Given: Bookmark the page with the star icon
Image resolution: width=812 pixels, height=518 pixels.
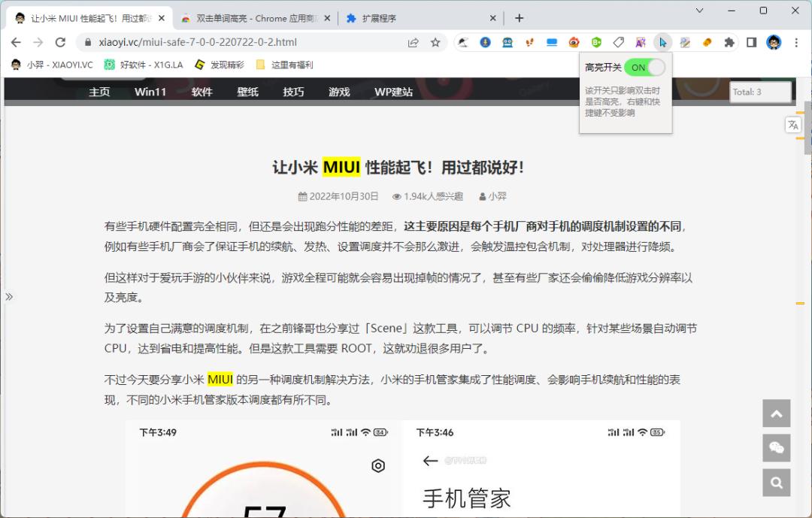Looking at the screenshot, I should click(435, 43).
